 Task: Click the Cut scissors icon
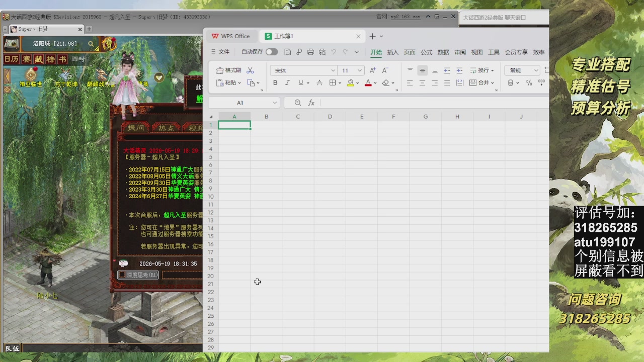[x=250, y=70]
